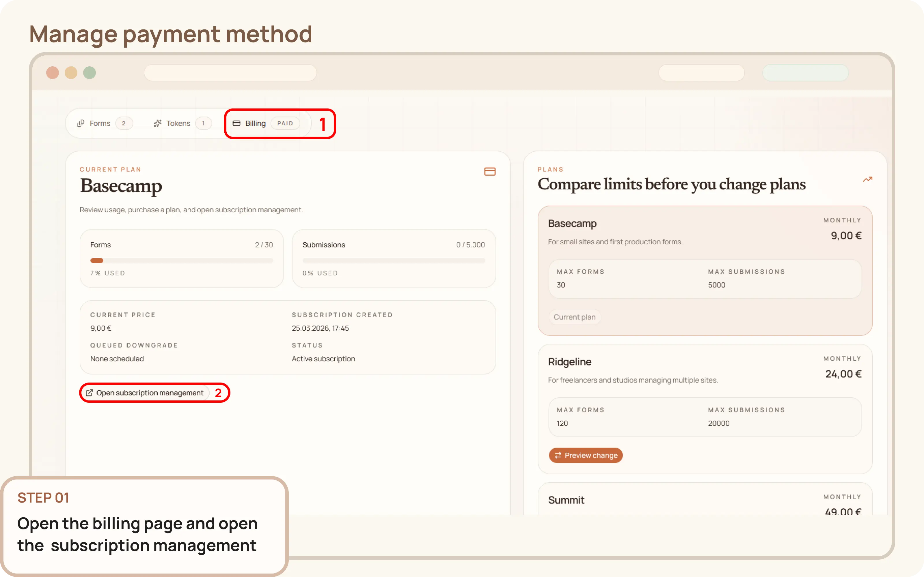This screenshot has height=577, width=924.
Task: Click the Forms count badge showing 2
Action: [x=124, y=123]
